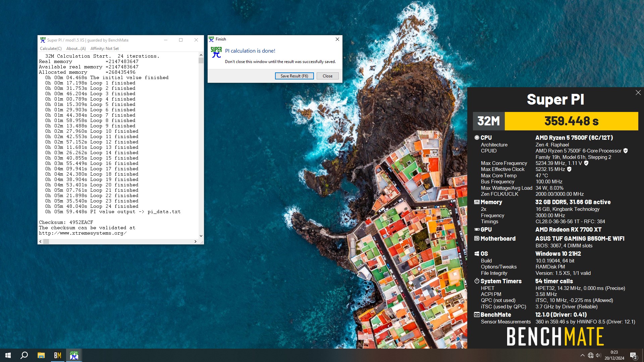Screen dimensions: 644x362
Task: Show hidden tray icons chevron
Action: [x=583, y=355]
